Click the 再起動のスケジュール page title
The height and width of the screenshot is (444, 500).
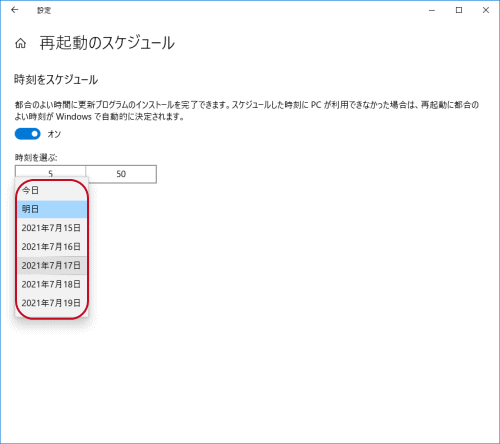tap(107, 43)
